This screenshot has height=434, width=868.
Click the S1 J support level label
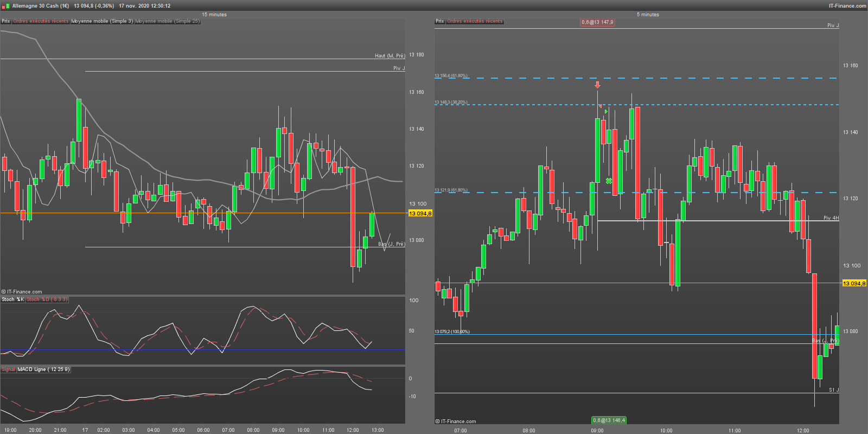coord(834,390)
